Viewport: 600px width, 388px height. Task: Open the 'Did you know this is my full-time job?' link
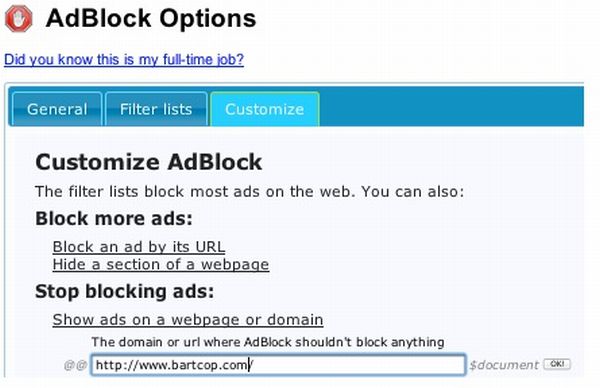124,60
